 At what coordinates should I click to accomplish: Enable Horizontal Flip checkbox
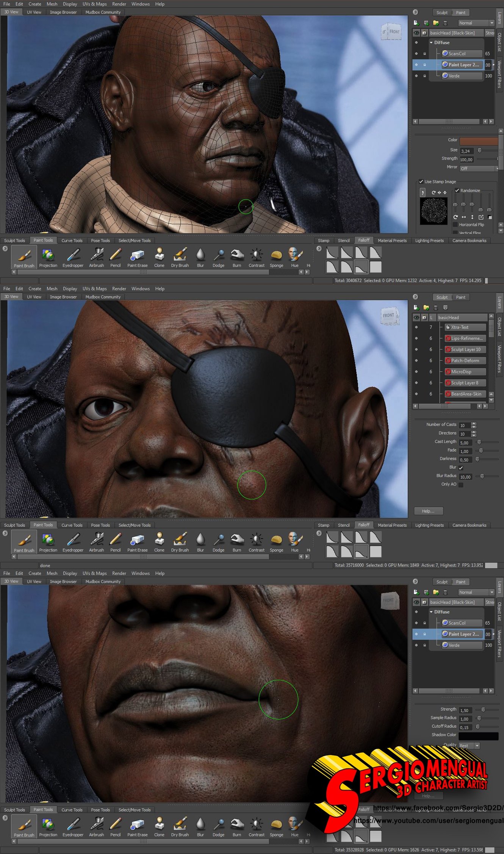click(455, 225)
